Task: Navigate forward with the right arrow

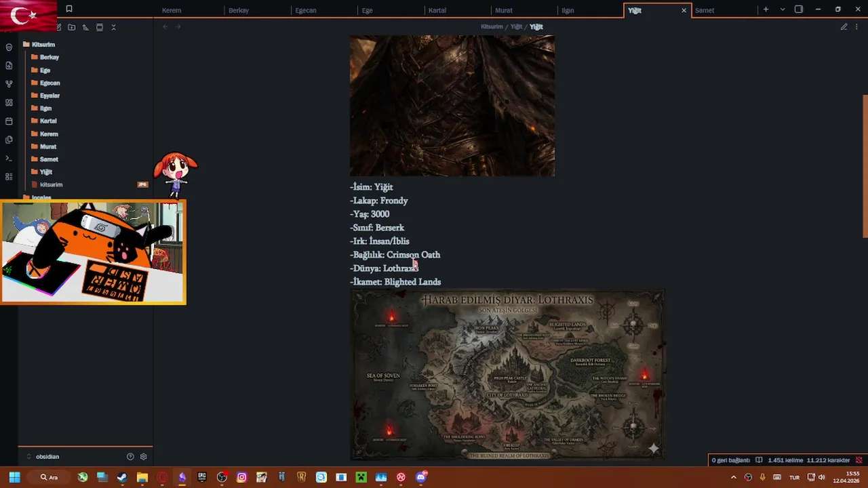Action: pos(178,26)
